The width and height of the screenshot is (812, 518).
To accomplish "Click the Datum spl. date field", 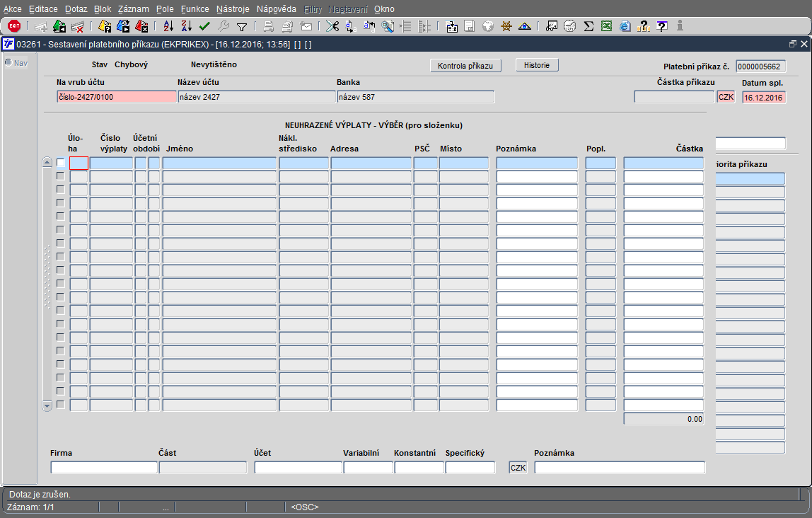I will click(764, 98).
